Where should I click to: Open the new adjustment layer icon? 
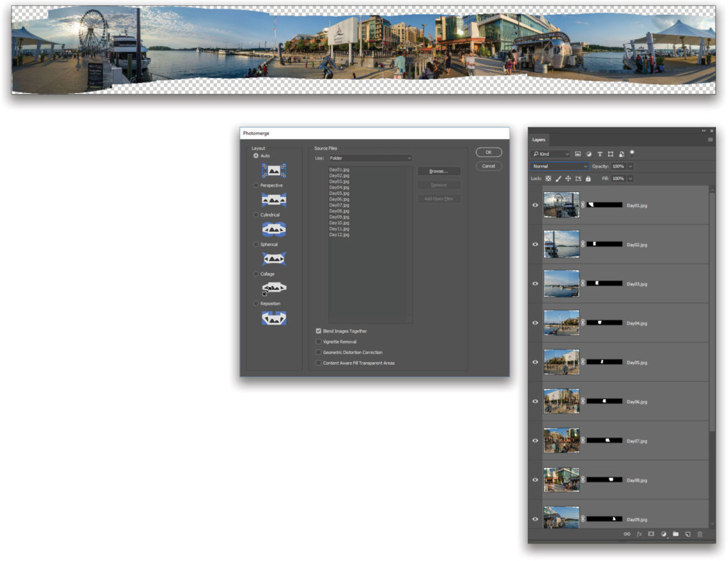(x=663, y=534)
